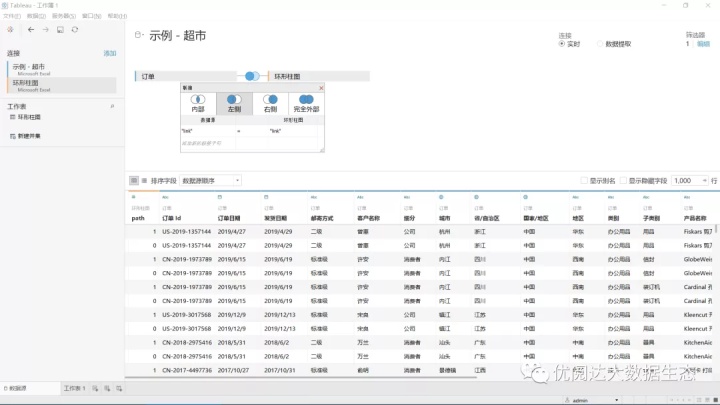Click date type icon above 订单日期 column
The height and width of the screenshot is (405, 720).
tap(220, 197)
